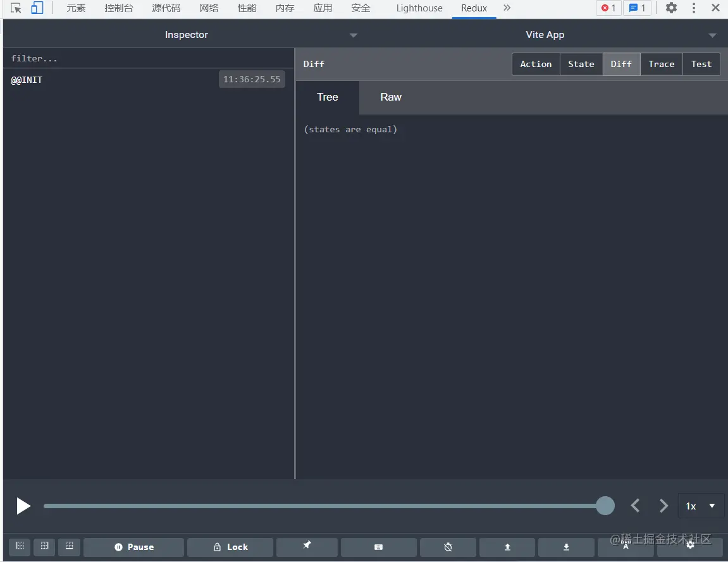Toggle the device toolbar icon

37,8
